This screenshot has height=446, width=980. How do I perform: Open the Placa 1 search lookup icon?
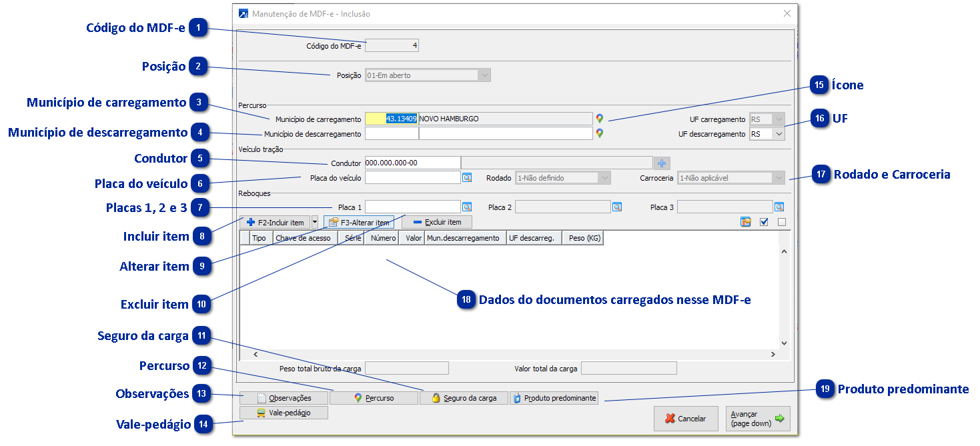tap(467, 207)
